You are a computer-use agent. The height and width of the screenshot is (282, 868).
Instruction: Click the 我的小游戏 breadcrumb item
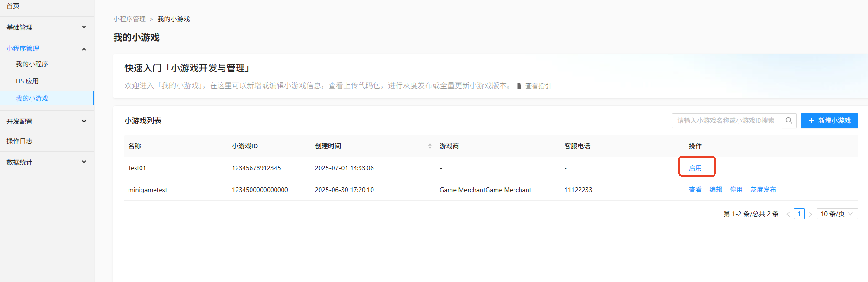pyautogui.click(x=174, y=19)
